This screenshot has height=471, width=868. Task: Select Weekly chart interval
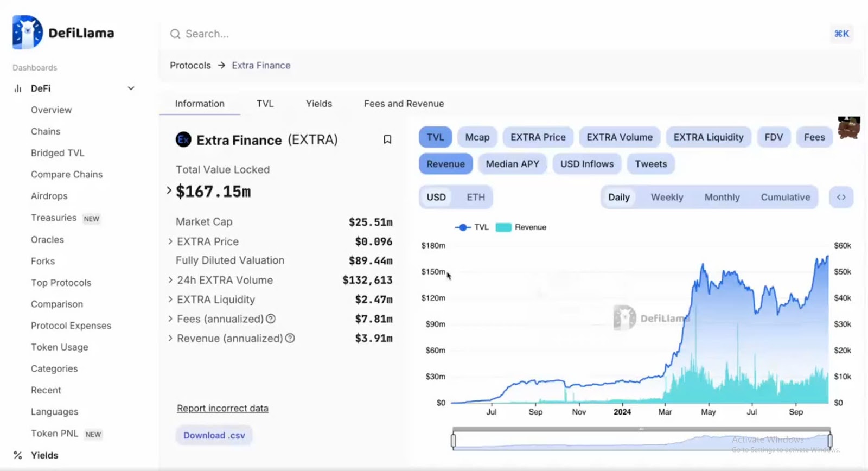pos(667,197)
